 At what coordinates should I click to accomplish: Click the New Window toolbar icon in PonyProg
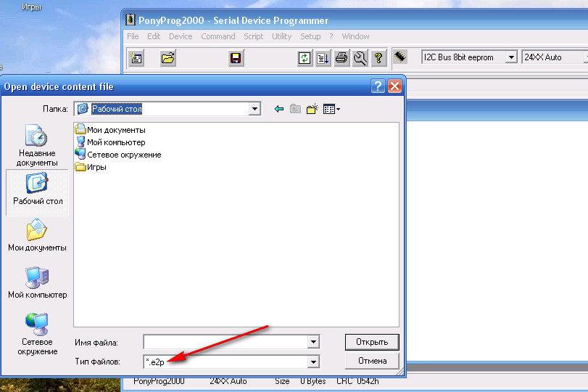point(136,58)
